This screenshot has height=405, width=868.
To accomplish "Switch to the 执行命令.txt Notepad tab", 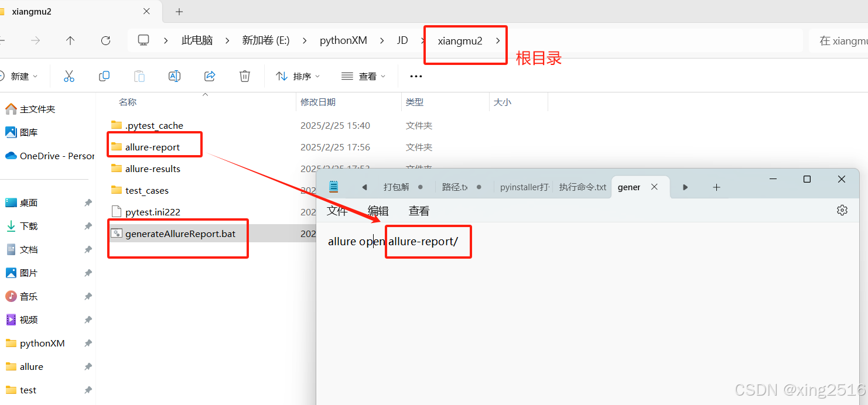I will 583,187.
